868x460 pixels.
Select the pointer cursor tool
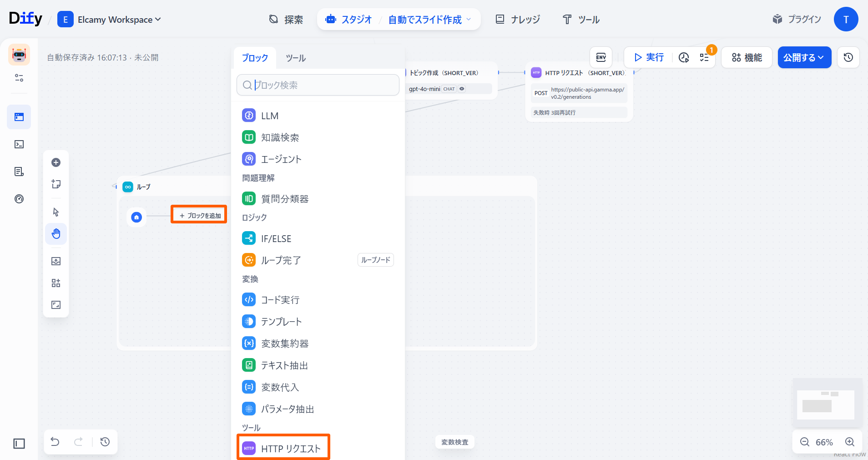pyautogui.click(x=56, y=212)
